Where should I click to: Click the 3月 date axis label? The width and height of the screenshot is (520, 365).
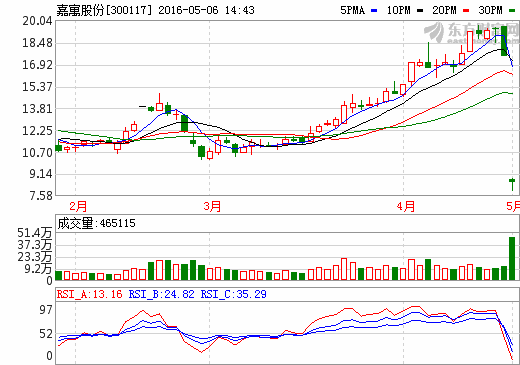(212, 206)
